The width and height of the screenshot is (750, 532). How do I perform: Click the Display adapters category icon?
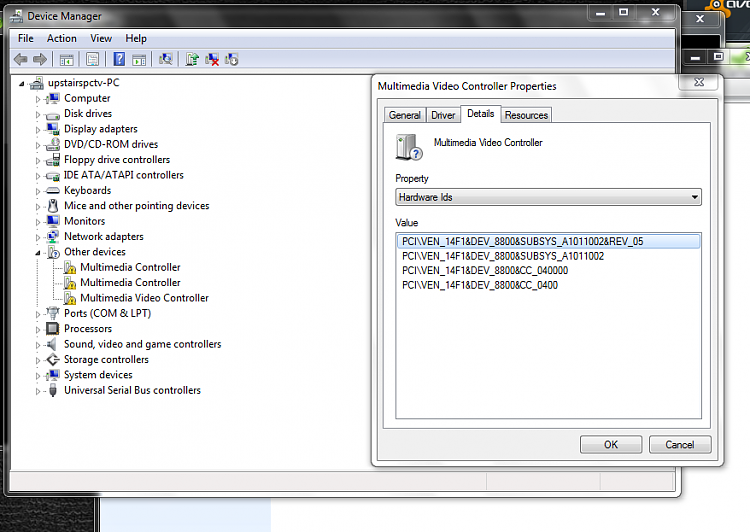53,129
